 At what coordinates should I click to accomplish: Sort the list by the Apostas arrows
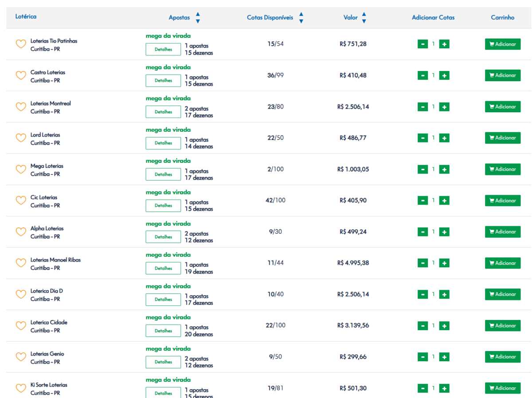[198, 18]
